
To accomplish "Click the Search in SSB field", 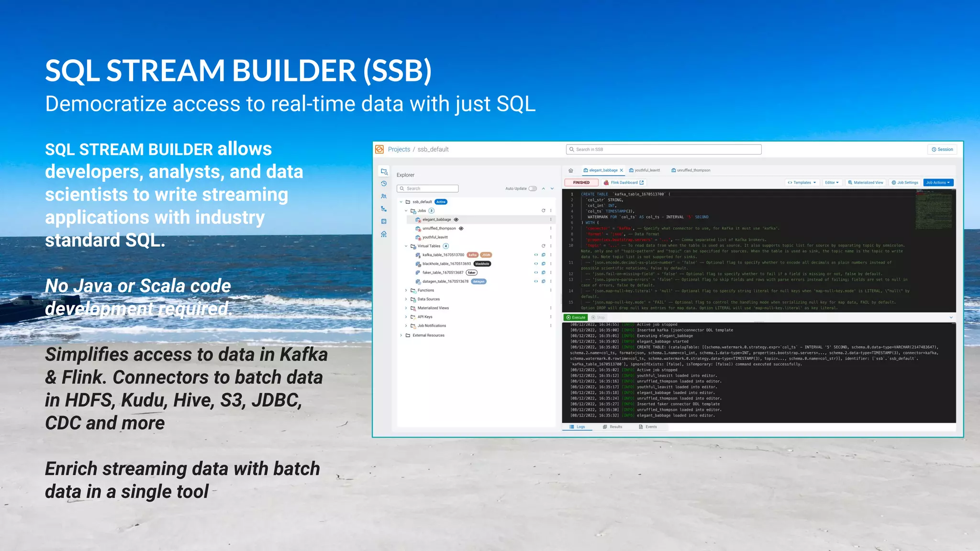I will (x=664, y=149).
